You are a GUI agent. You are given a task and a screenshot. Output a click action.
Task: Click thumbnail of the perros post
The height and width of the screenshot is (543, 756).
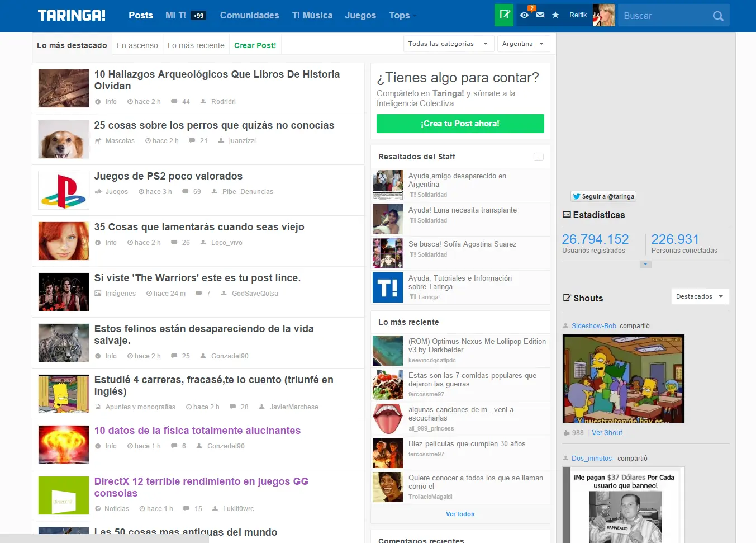click(64, 139)
